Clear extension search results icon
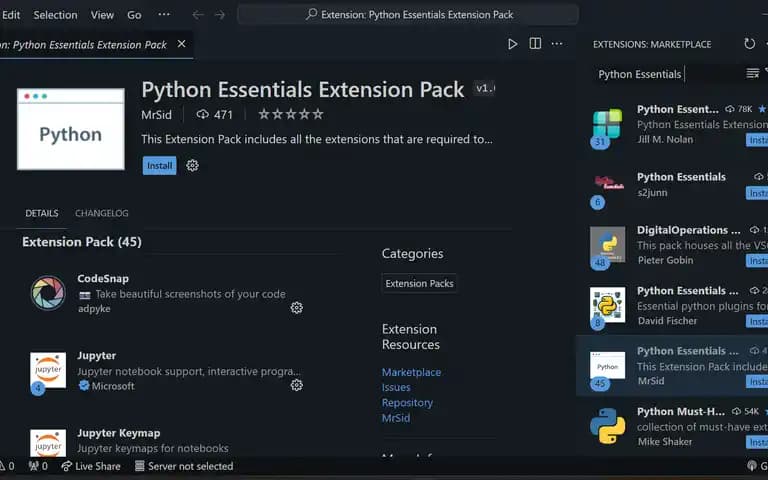The image size is (768, 480). [752, 73]
